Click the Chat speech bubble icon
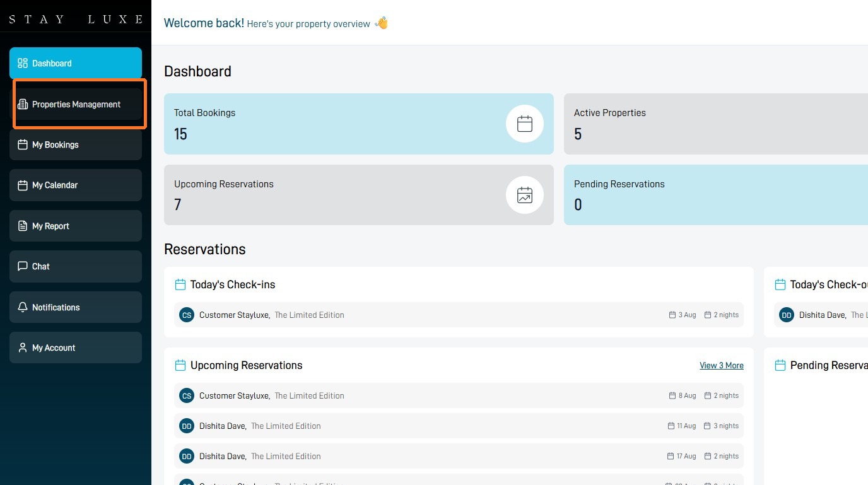868x485 pixels. (x=23, y=266)
